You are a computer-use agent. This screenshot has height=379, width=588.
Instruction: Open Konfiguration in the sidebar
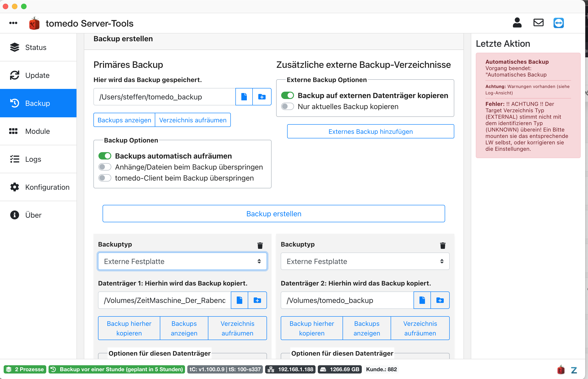tap(38, 187)
